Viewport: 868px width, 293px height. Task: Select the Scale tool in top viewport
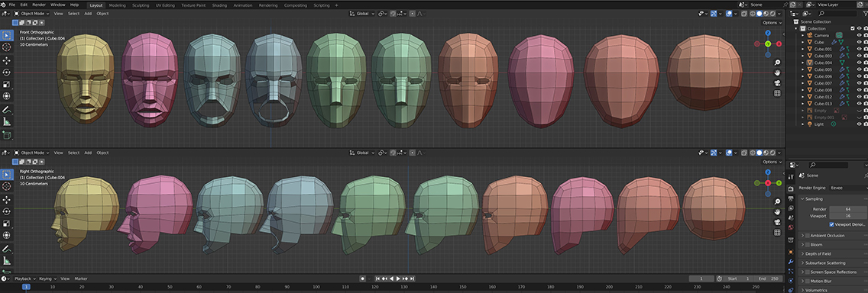point(7,85)
